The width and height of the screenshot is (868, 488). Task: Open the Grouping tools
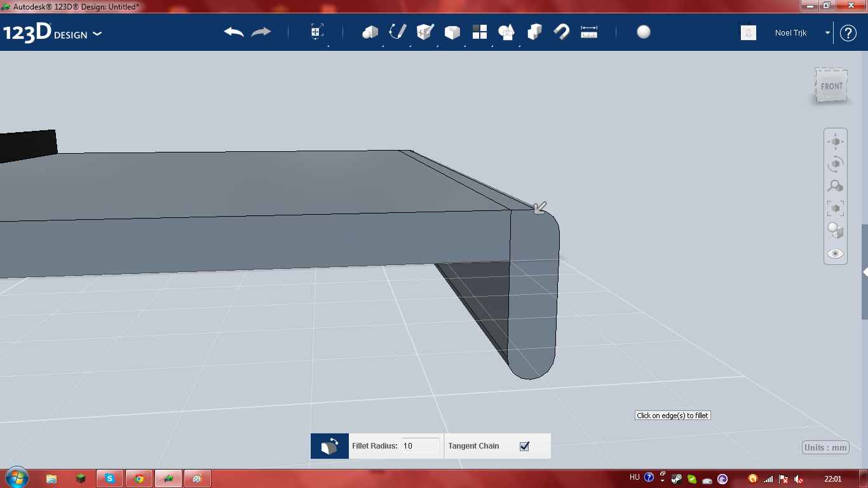(x=506, y=32)
